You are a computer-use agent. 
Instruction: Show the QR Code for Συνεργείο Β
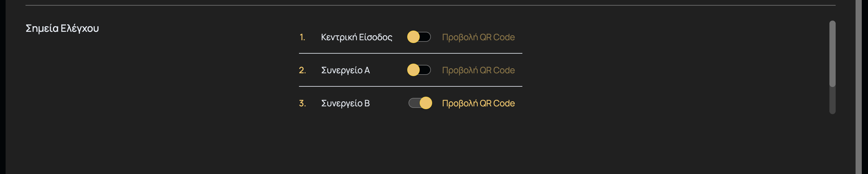tap(478, 104)
